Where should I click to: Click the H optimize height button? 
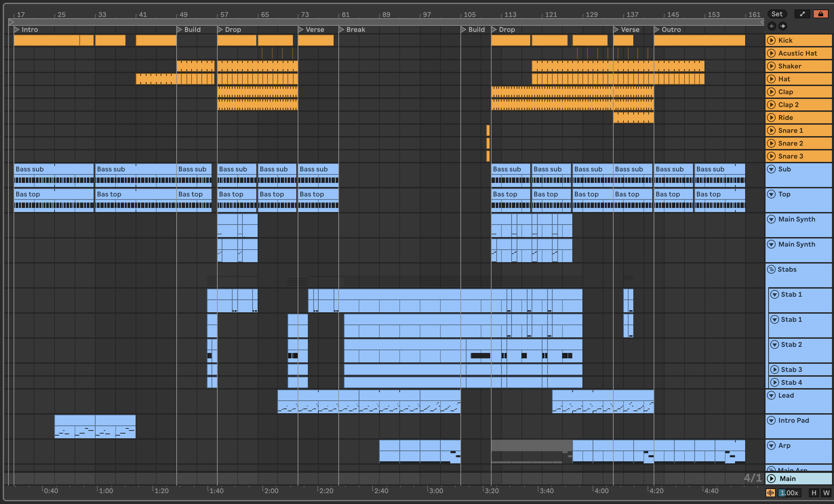[814, 493]
